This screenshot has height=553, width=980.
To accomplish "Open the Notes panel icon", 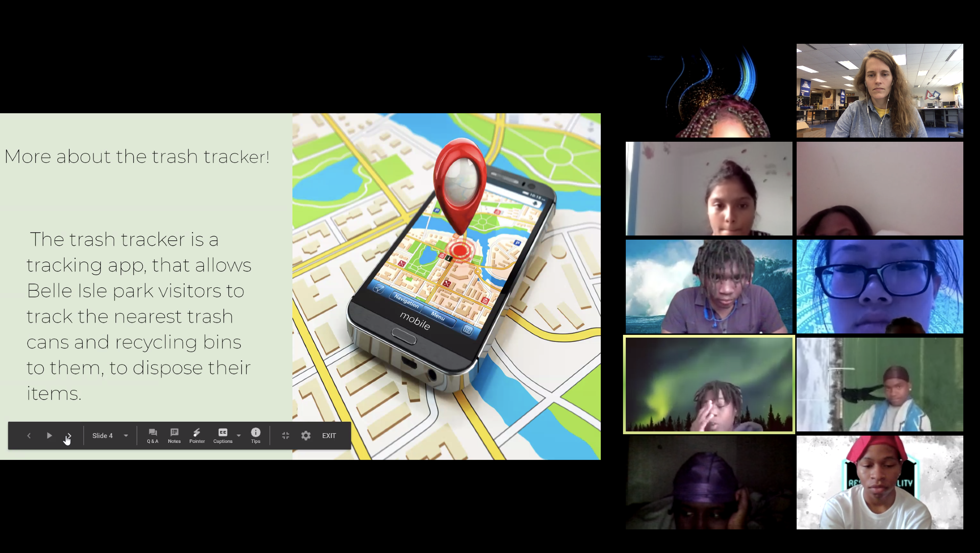I will [174, 435].
